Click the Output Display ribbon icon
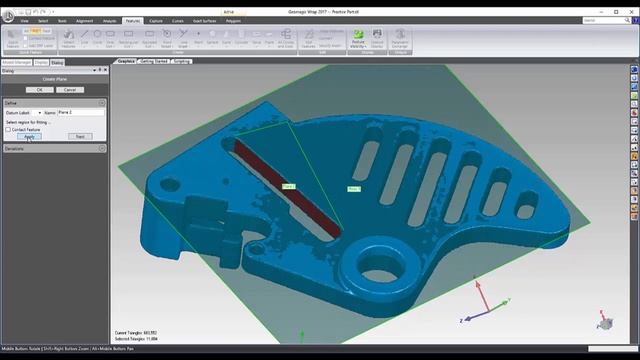Screen dimensions: 640x360 pos(377,39)
